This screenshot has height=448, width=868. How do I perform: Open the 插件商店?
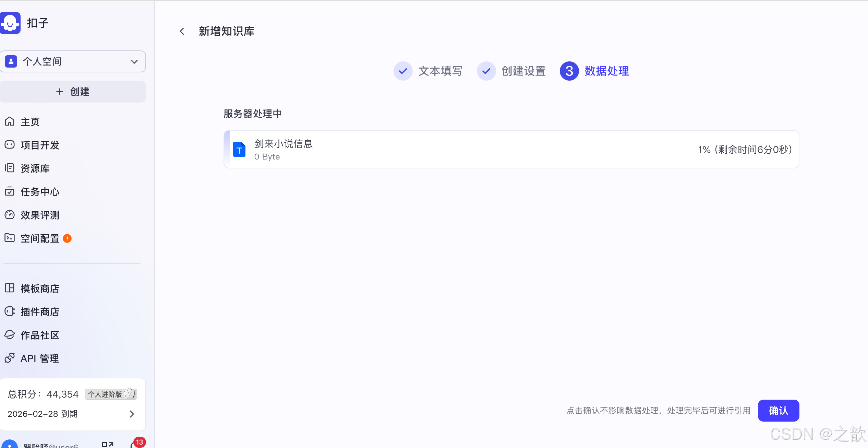click(40, 311)
